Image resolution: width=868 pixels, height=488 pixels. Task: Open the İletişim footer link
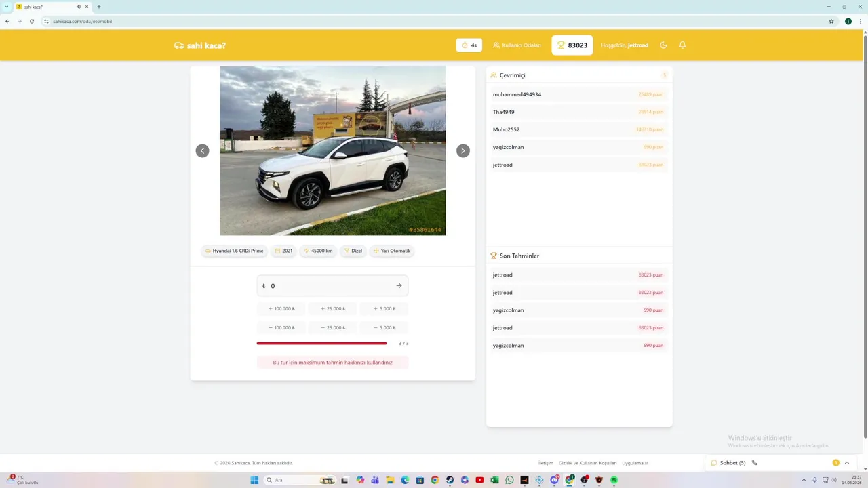pyautogui.click(x=546, y=463)
